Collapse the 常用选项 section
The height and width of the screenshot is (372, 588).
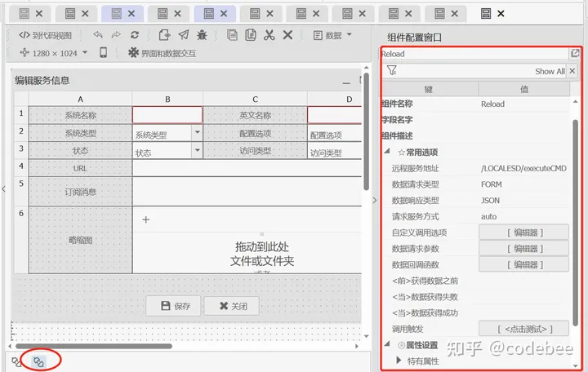click(x=387, y=152)
